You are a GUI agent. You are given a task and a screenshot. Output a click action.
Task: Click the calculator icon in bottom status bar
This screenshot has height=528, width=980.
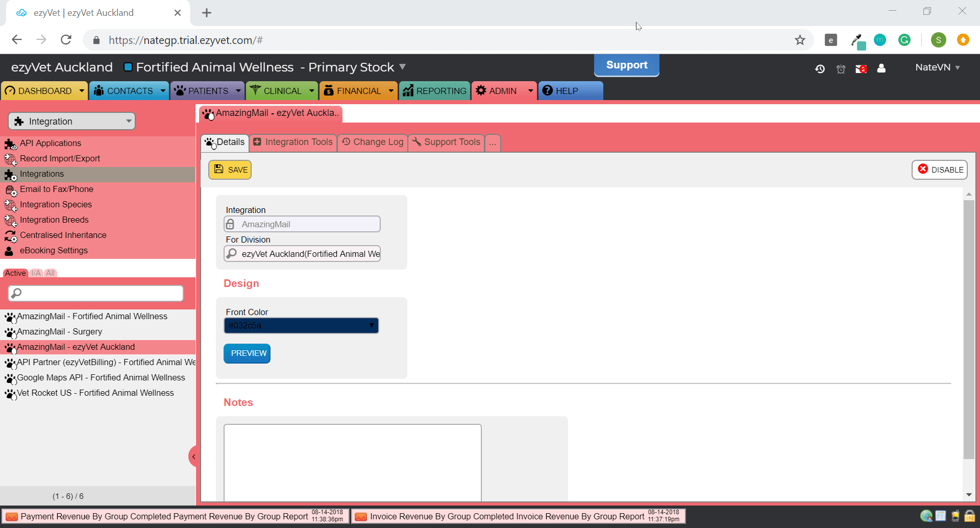941,516
